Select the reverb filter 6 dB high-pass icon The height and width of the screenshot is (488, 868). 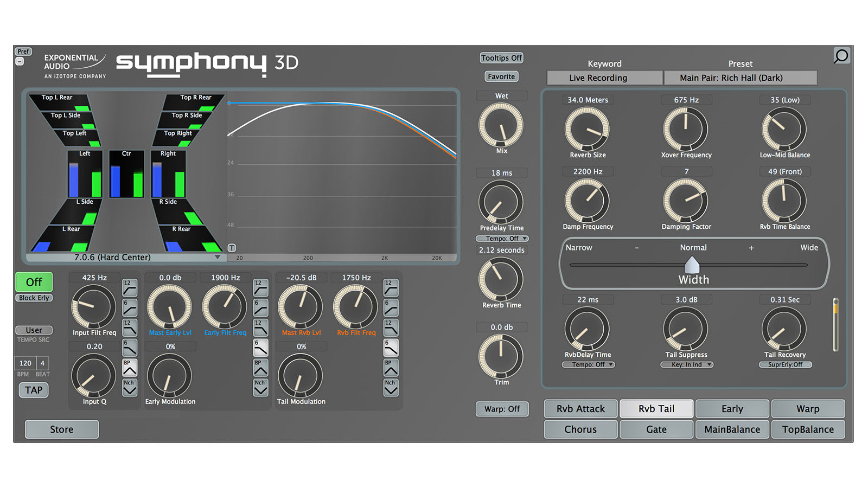[391, 308]
